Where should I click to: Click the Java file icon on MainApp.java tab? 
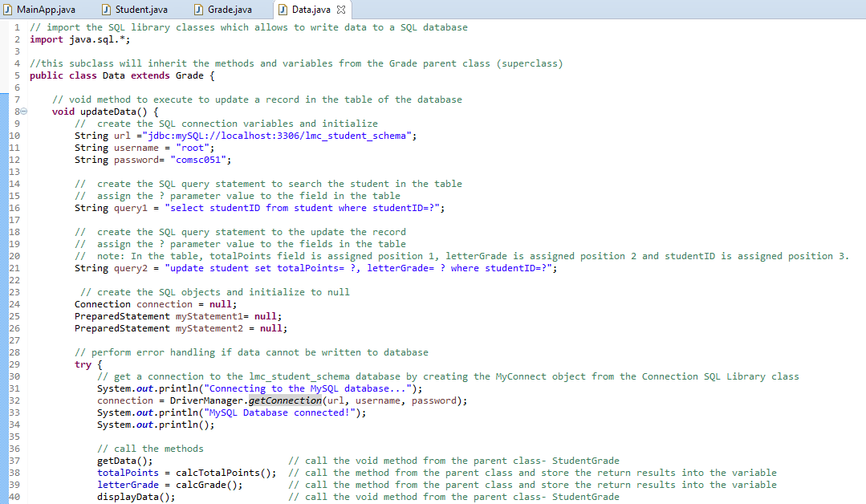tap(8, 10)
